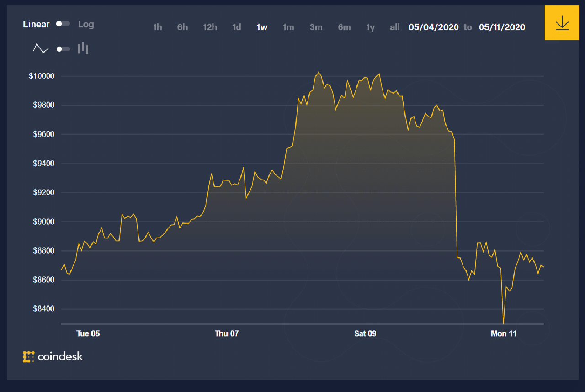Switch to the 3m time range
Screen dimensions: 585x392
(x=316, y=27)
